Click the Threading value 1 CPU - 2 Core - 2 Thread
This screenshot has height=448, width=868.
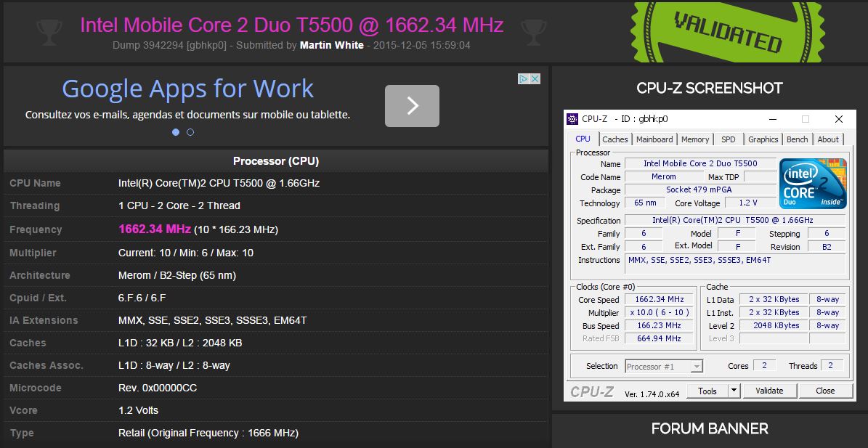(179, 205)
